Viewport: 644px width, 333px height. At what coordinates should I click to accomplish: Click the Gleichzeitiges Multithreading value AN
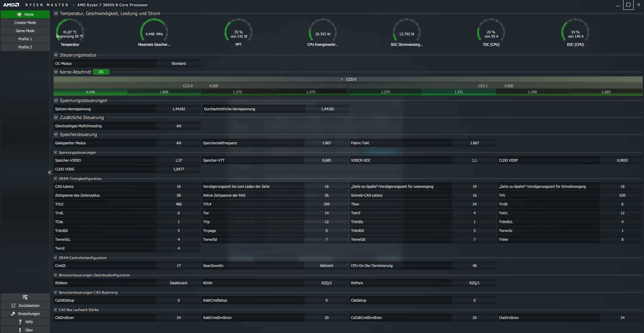click(x=179, y=126)
